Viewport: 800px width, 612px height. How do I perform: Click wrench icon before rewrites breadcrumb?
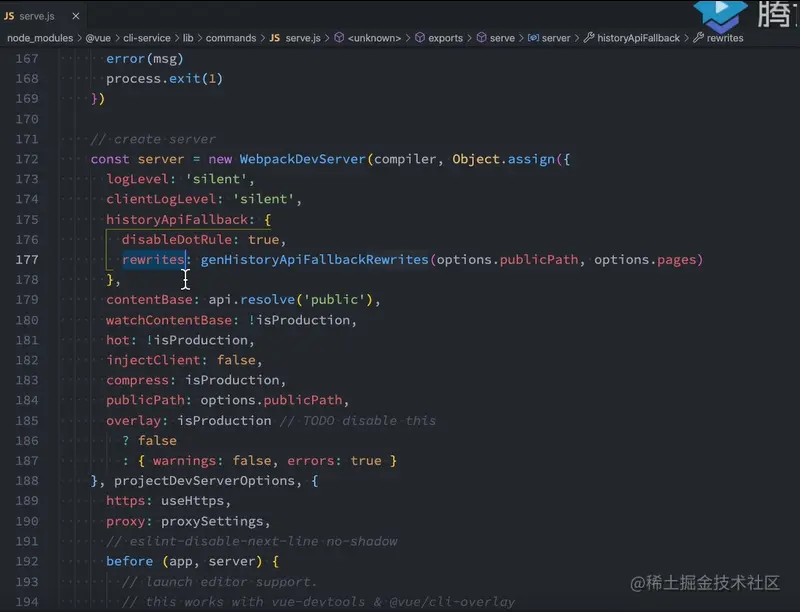click(x=698, y=38)
